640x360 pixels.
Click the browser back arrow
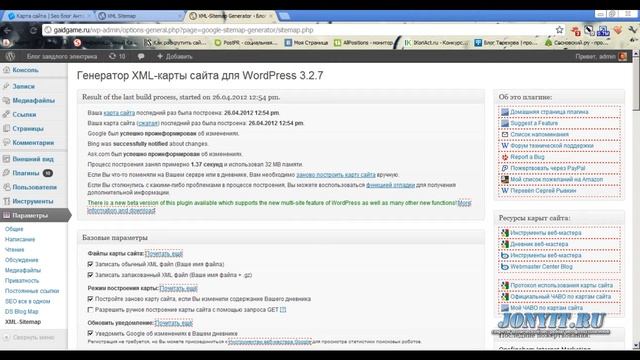(x=7, y=30)
